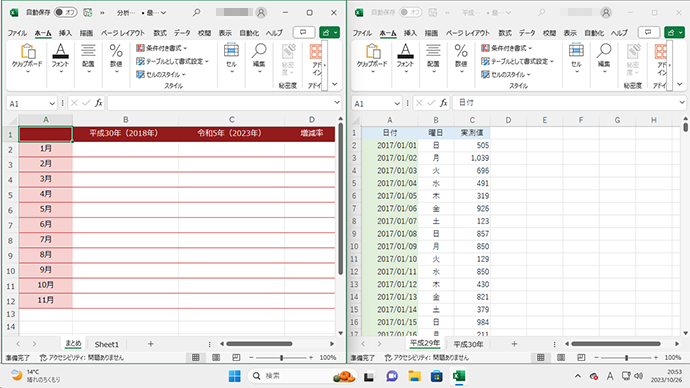Viewport: 690px width, 388px height.
Task: Select cell 2017/01/05 in right worksheet
Action: [390, 196]
